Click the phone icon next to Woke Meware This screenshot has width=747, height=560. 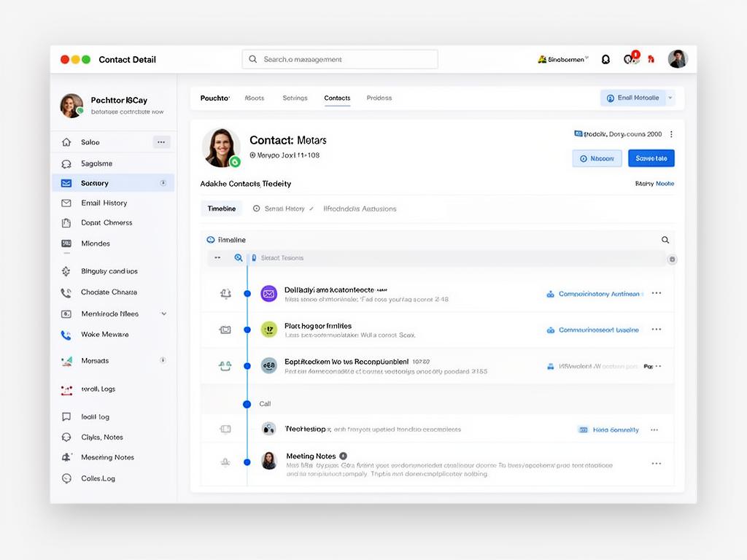(x=66, y=335)
